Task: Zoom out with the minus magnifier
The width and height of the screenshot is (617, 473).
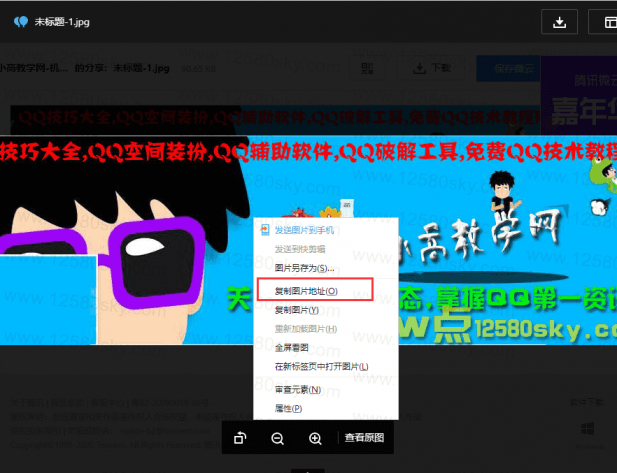Action: coord(277,438)
